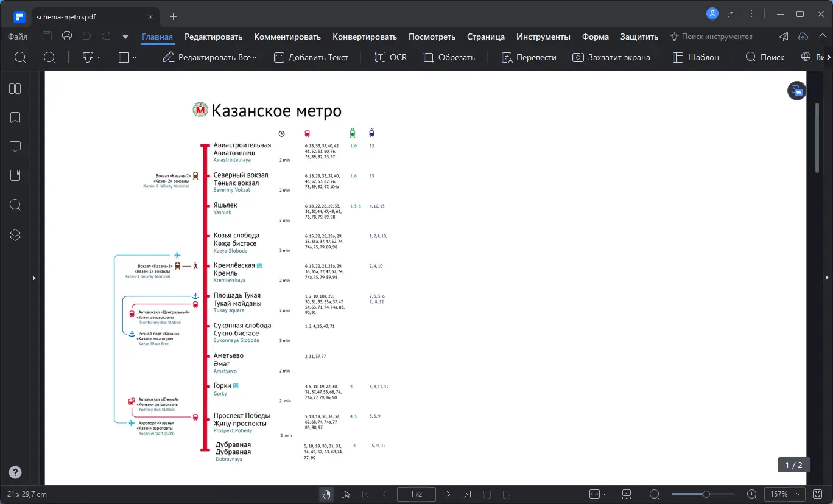Switch to the Комментировать tab
This screenshot has width=833, height=504.
coord(287,37)
